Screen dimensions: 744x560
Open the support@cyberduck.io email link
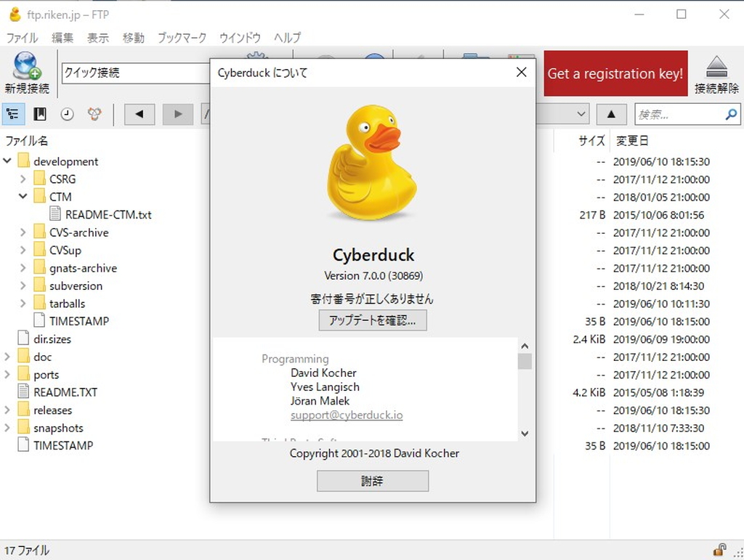pos(347,415)
